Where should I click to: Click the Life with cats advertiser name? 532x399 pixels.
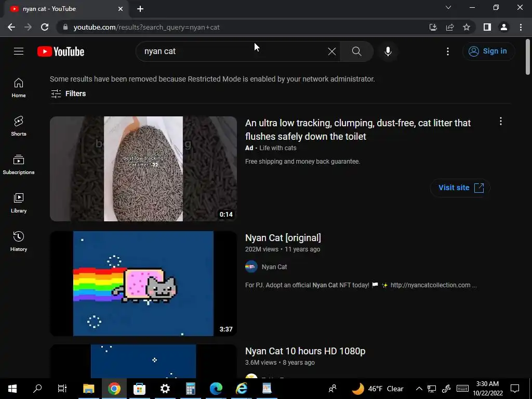click(278, 148)
